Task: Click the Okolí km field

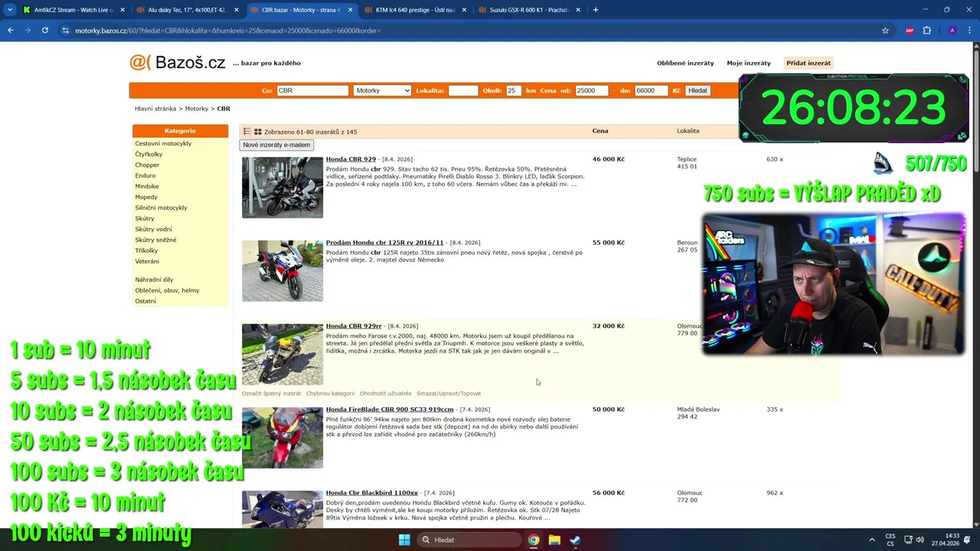Action: point(513,90)
